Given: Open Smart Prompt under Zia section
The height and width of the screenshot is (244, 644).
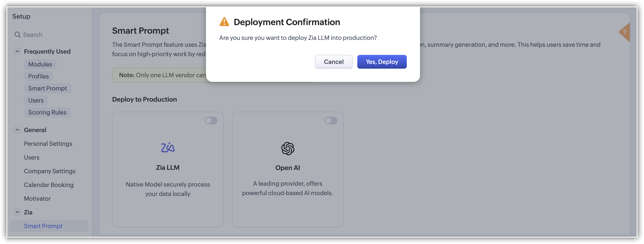Looking at the screenshot, I should click(43, 226).
